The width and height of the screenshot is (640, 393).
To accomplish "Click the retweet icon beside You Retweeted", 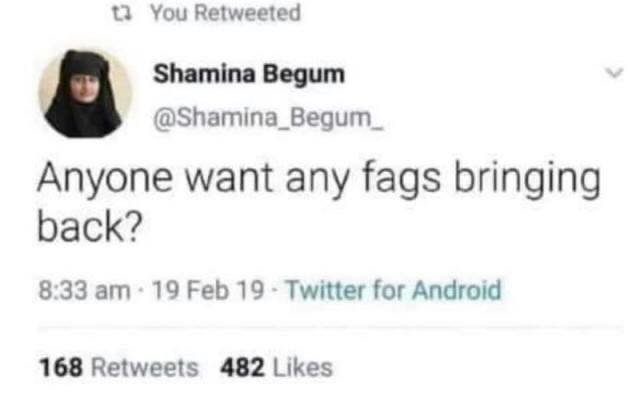I will coord(122,13).
